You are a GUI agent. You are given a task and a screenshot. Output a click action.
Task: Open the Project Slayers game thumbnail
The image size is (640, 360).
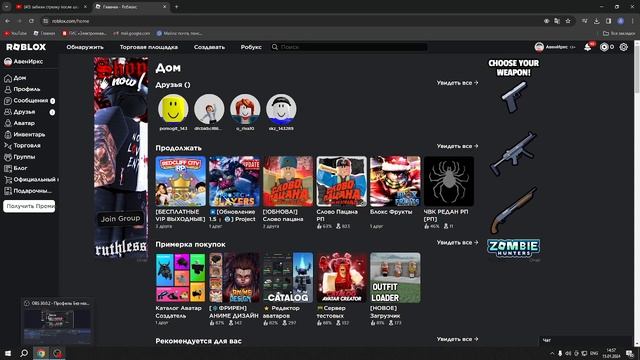tap(234, 181)
